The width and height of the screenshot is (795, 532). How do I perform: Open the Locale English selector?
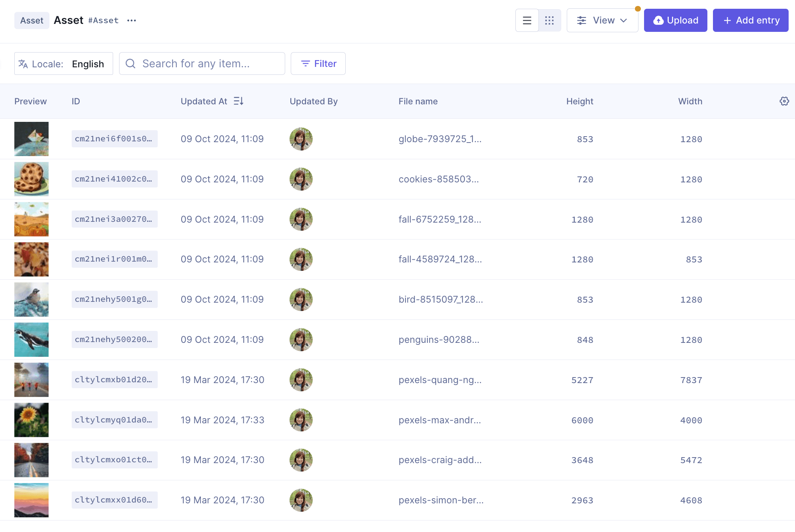point(64,64)
